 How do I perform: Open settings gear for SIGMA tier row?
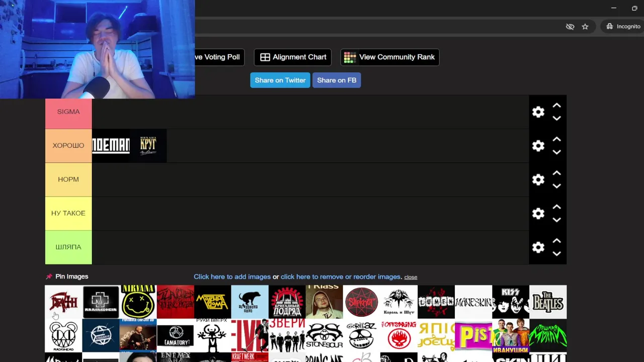pyautogui.click(x=538, y=112)
